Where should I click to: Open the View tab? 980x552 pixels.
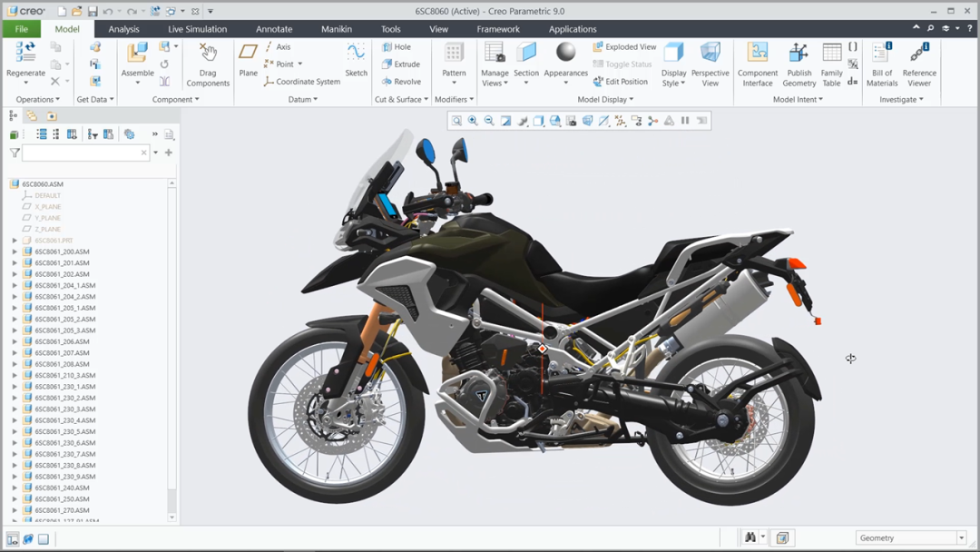coord(439,29)
